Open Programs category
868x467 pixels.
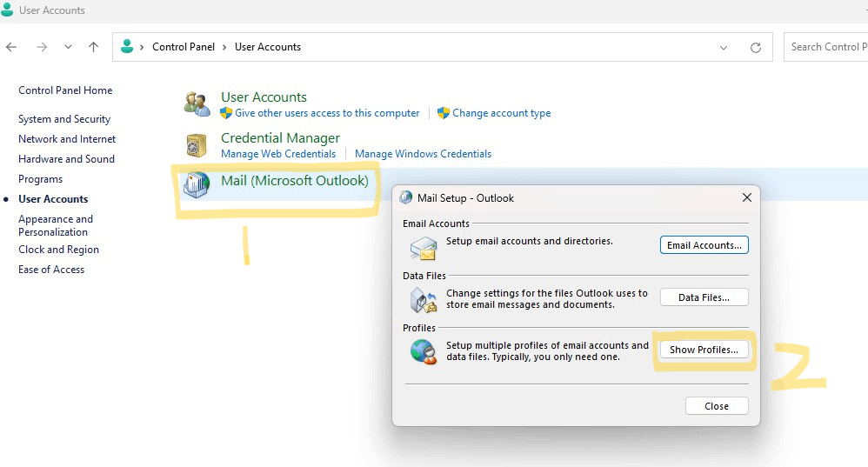click(x=40, y=179)
